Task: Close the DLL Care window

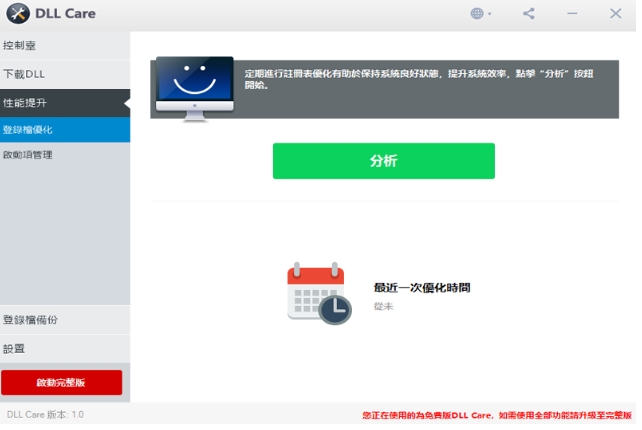Action: 615,14
